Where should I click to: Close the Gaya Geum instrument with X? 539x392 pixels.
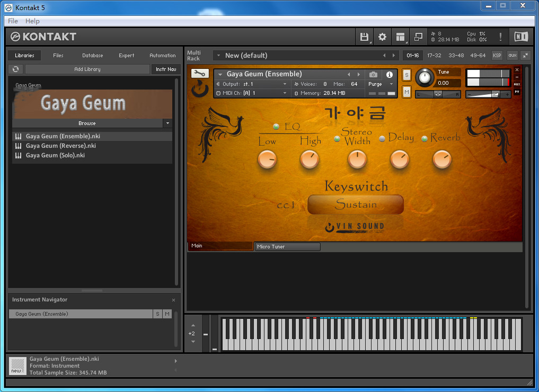pyautogui.click(x=517, y=70)
